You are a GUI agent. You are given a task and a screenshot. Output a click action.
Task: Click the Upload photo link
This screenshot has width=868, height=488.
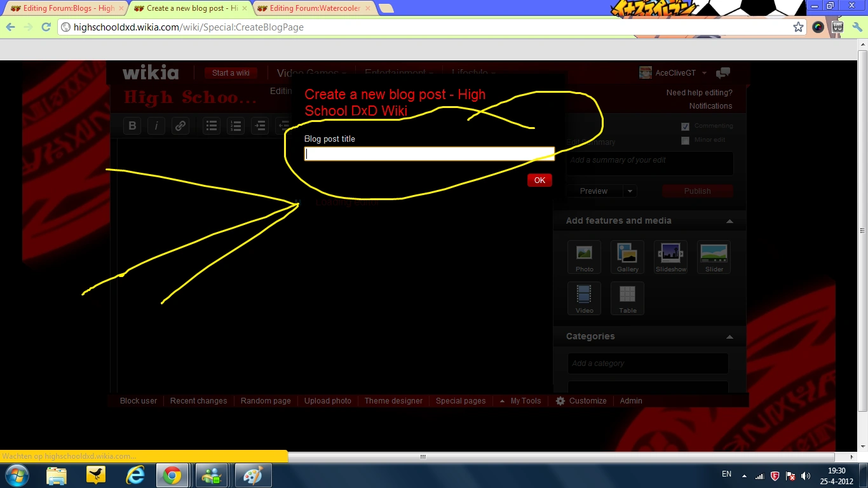[328, 401]
